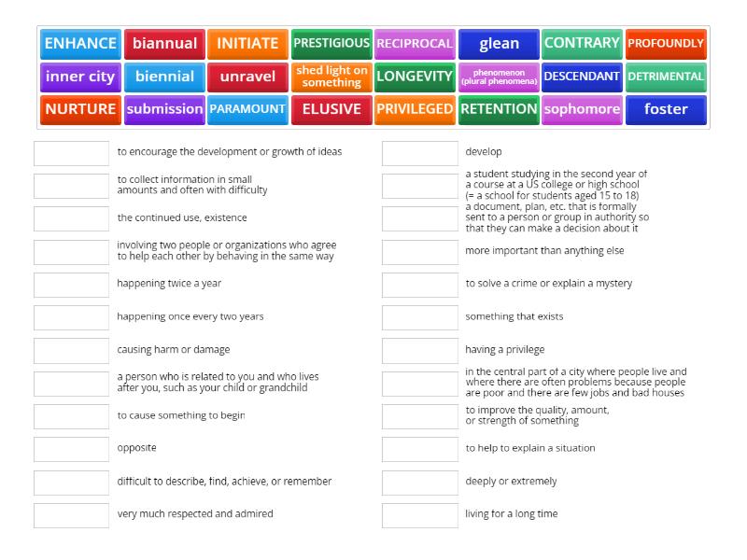The width and height of the screenshot is (747, 560).
Task: Select the ENHANCE word tile
Action: [x=80, y=43]
